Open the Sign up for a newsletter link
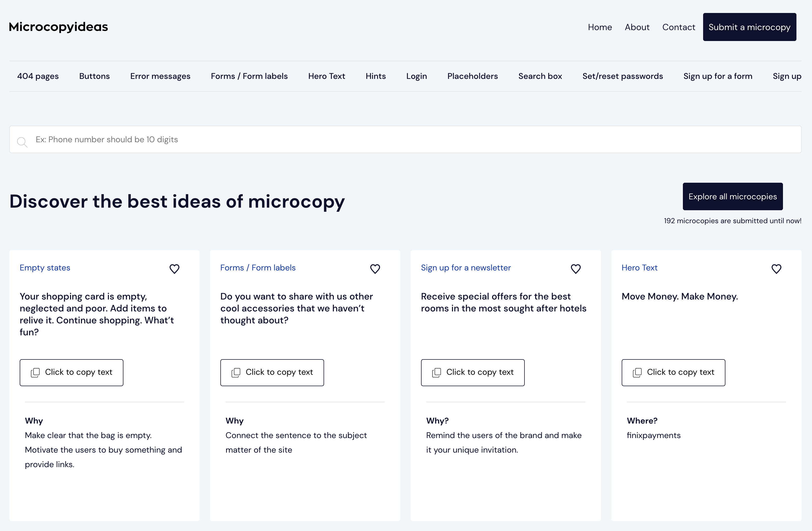 (466, 268)
